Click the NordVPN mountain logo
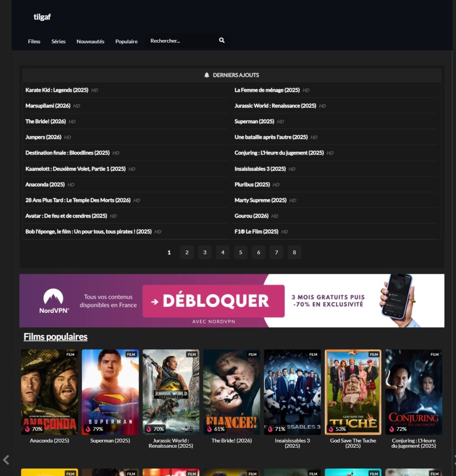 (x=53, y=297)
